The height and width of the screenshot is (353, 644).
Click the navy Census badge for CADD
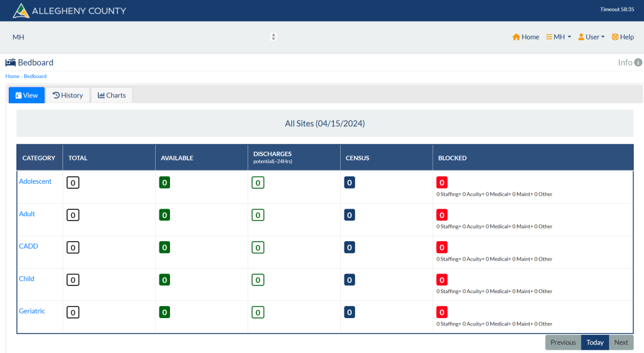[x=350, y=247]
